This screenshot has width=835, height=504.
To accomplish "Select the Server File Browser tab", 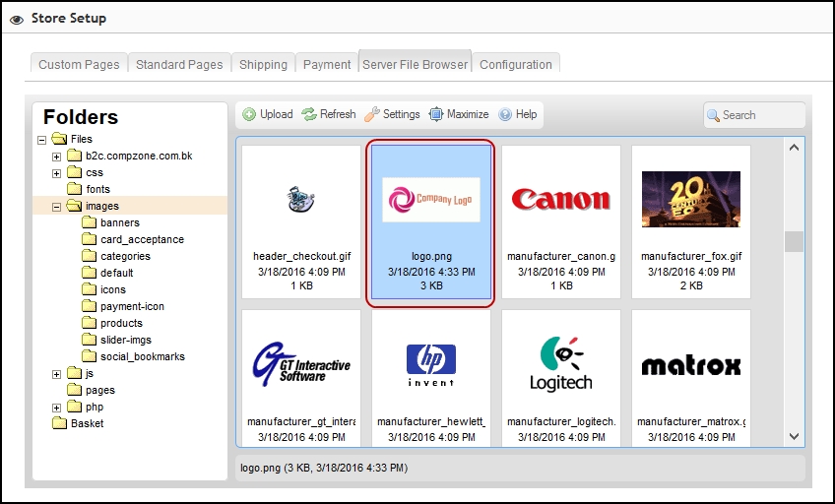I will click(x=415, y=64).
